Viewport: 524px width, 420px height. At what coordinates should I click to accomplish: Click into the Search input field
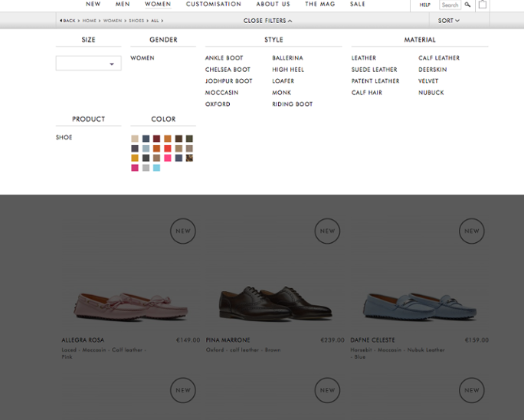click(450, 5)
